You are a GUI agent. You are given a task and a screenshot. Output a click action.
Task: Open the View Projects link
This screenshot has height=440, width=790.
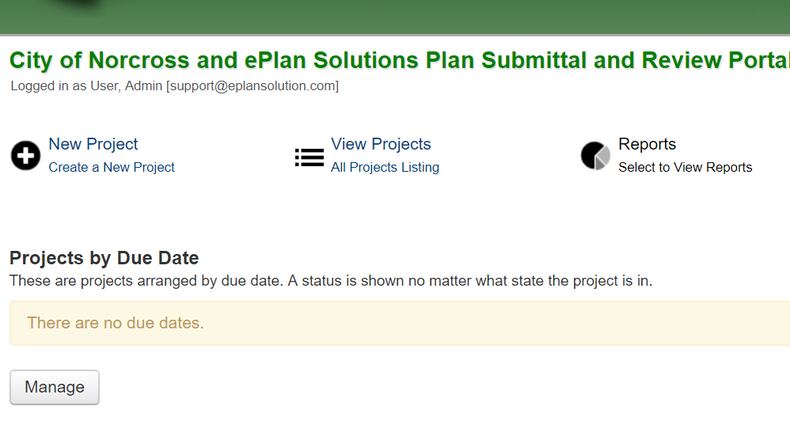point(381,144)
